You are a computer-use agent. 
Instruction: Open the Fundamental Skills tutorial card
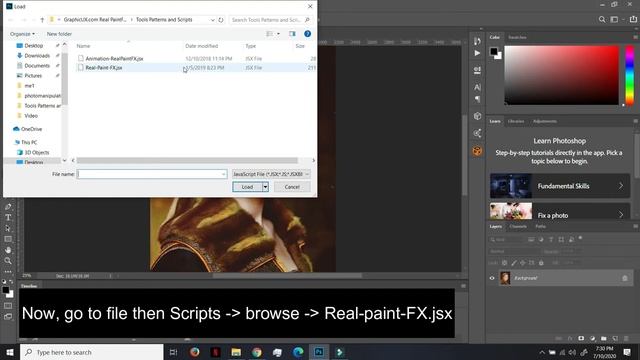coord(560,186)
